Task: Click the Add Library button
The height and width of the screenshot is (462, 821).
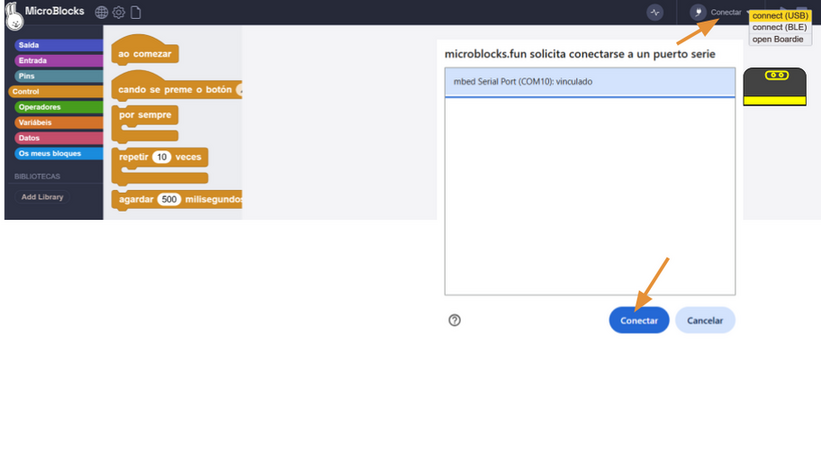Action: [x=42, y=197]
